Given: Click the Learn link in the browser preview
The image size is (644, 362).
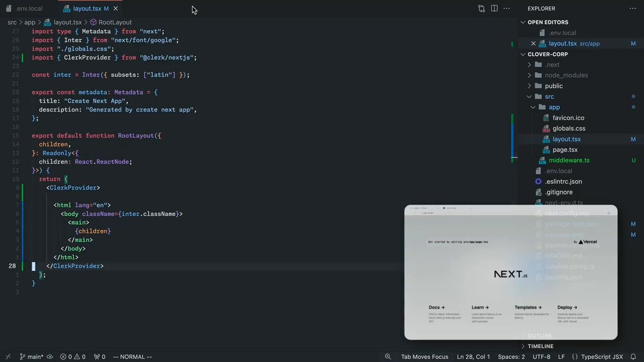Looking at the screenshot, I should pos(480,308).
